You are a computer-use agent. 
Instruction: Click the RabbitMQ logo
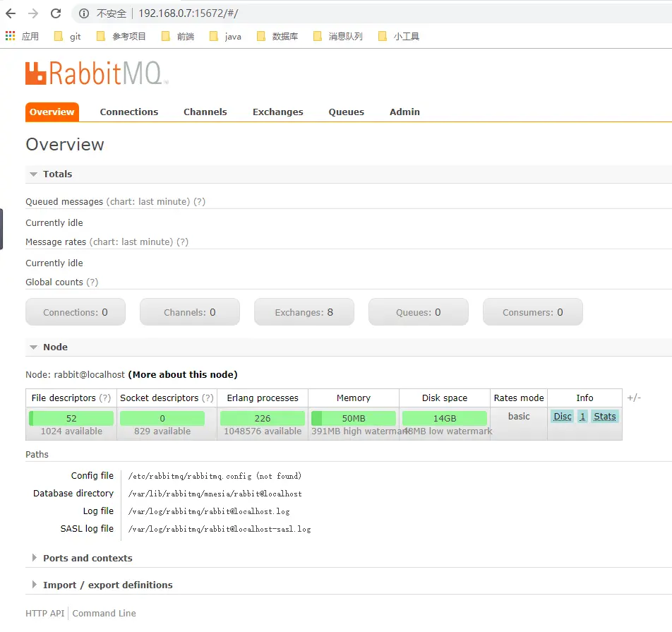click(97, 73)
